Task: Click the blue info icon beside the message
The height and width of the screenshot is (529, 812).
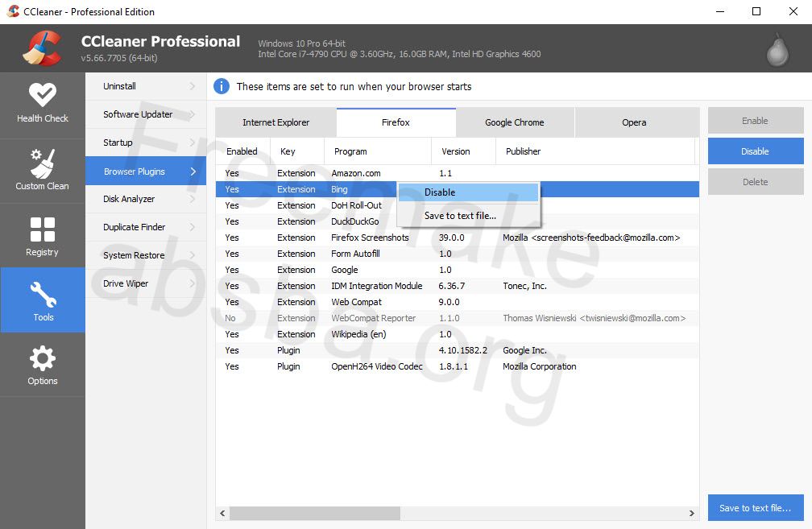Action: click(221, 86)
